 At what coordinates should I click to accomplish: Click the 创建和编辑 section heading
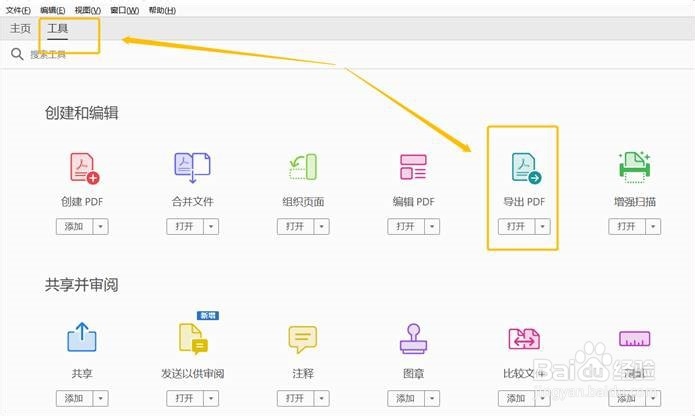pyautogui.click(x=82, y=113)
